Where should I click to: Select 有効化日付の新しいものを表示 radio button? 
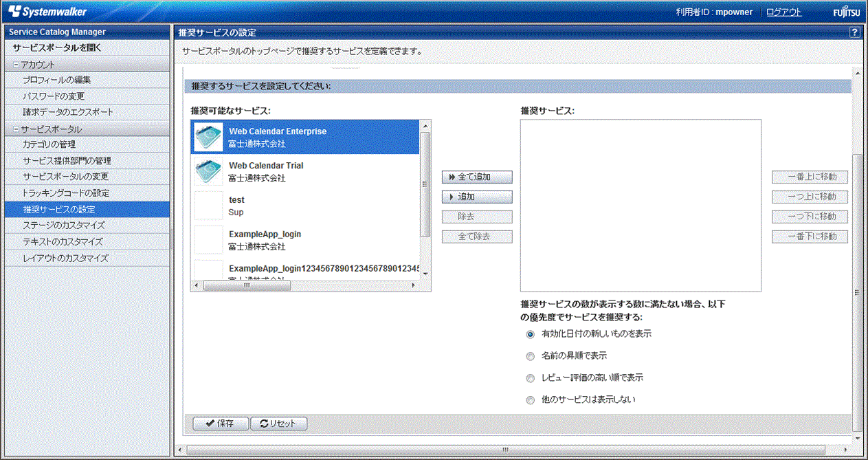pos(530,334)
